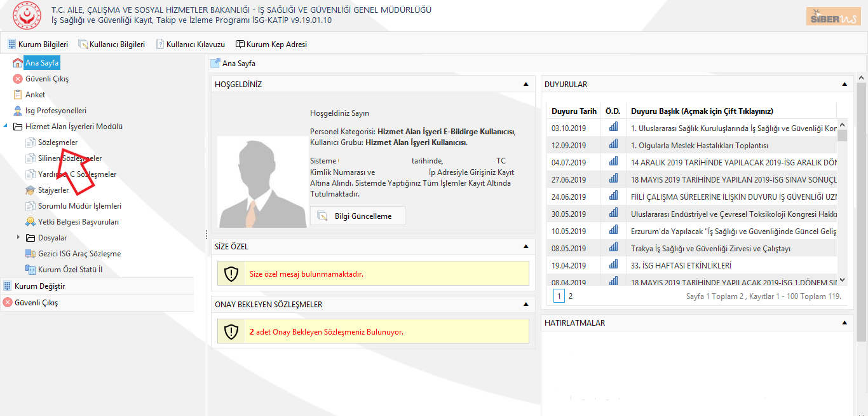Click the announcements list scroll down arrow
868x416 pixels.
pos(842,280)
